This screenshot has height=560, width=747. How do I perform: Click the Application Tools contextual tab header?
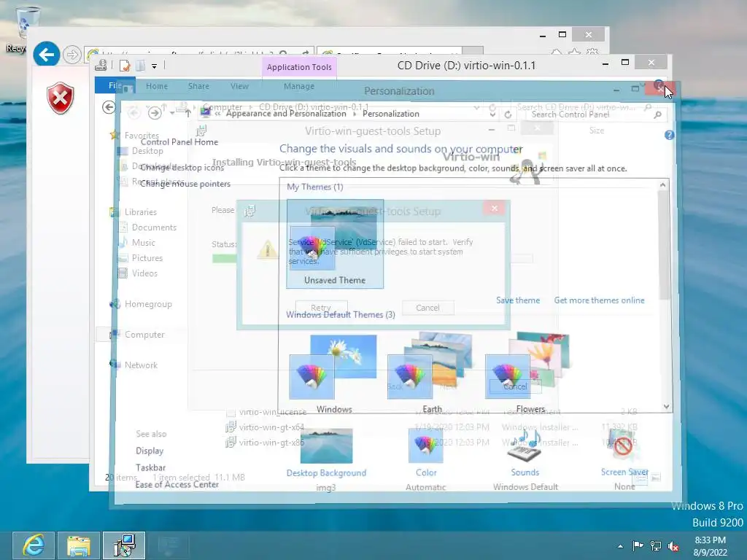point(299,67)
